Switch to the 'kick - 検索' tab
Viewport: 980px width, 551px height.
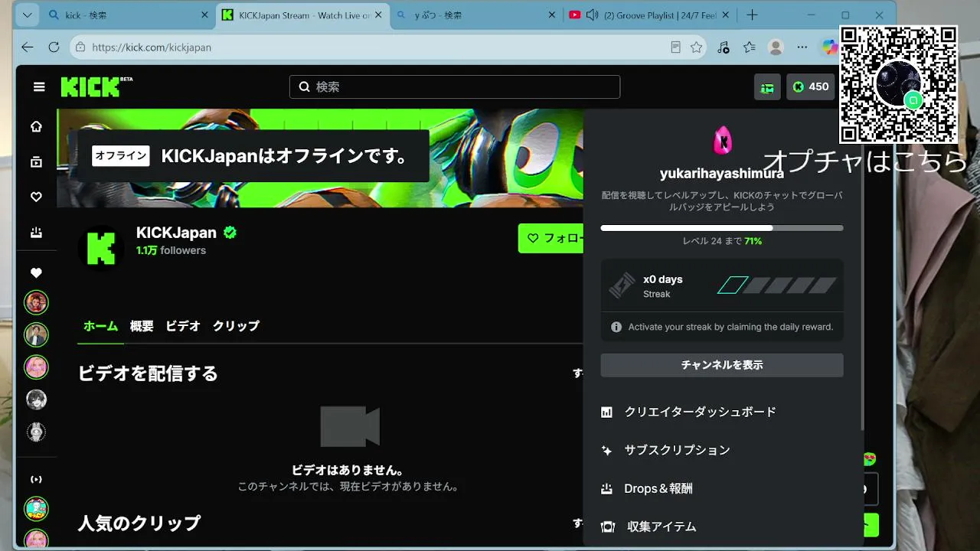[126, 15]
